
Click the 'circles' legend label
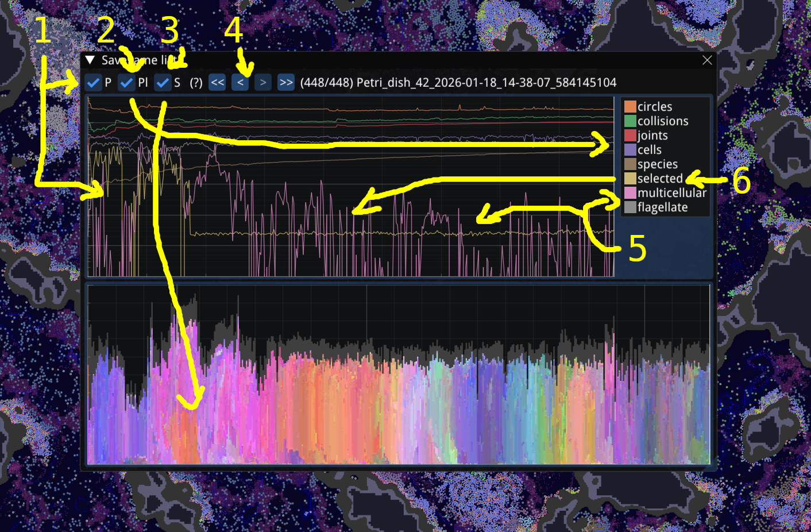click(655, 107)
